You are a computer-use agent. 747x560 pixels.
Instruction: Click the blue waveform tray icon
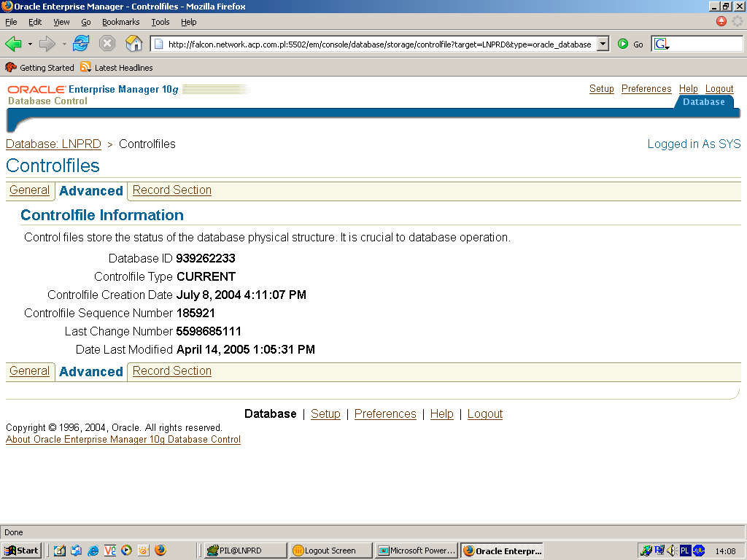(x=699, y=551)
